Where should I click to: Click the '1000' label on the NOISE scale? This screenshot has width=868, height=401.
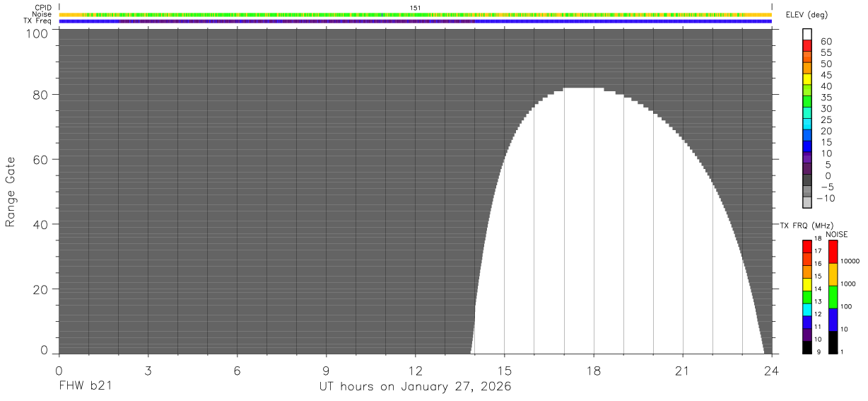click(849, 284)
